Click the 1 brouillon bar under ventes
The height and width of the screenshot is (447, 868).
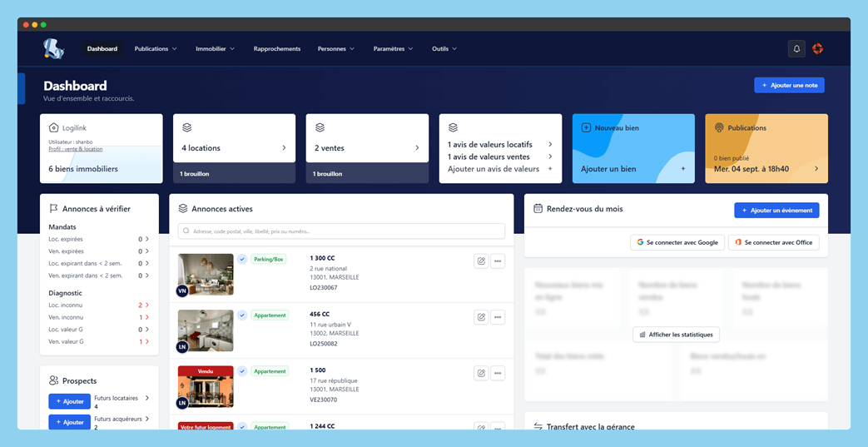[367, 173]
